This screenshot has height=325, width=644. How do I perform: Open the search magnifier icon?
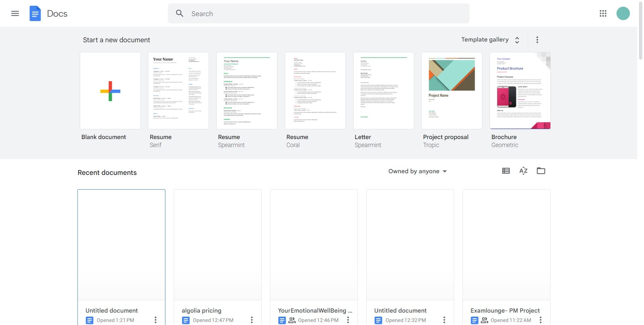click(180, 13)
